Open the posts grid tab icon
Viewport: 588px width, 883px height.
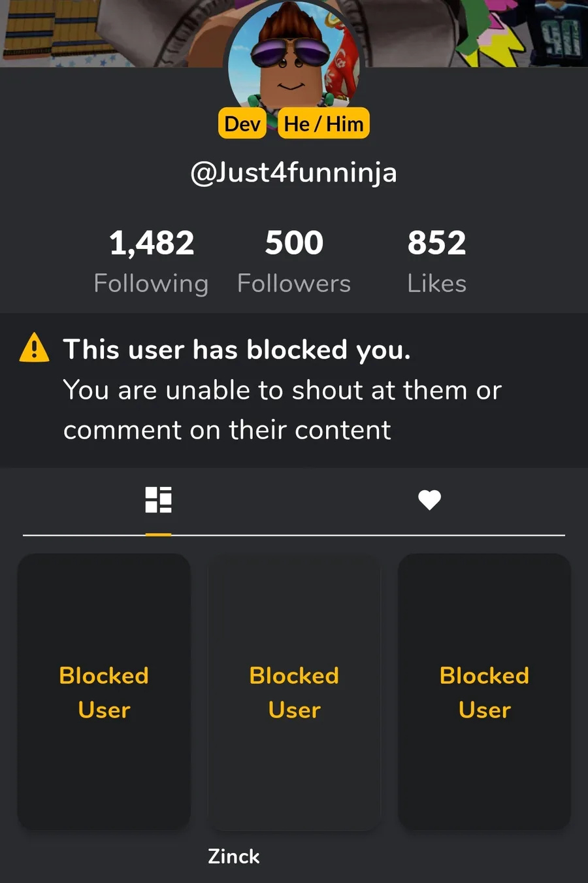pos(158,500)
